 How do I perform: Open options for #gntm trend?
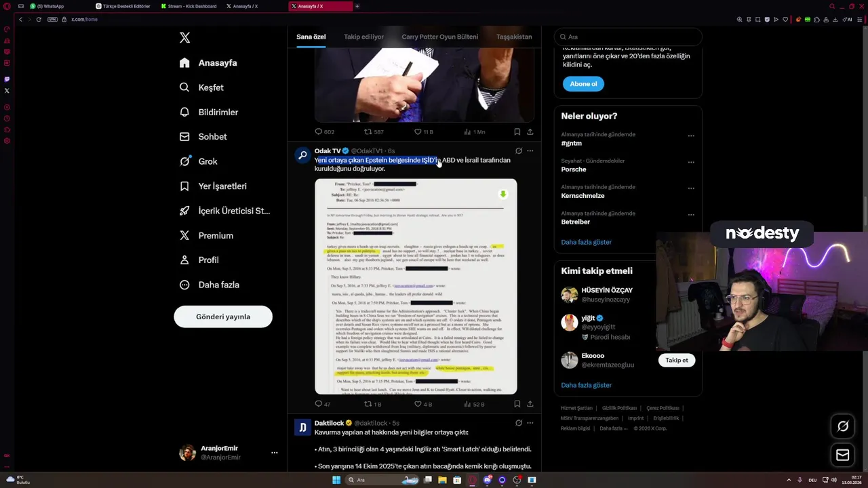click(x=691, y=136)
